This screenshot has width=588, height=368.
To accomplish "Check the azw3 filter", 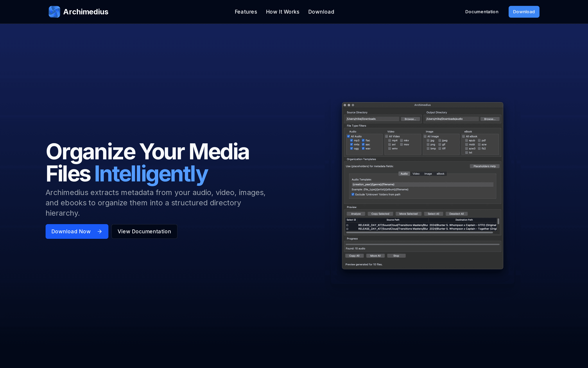I will point(466,148).
